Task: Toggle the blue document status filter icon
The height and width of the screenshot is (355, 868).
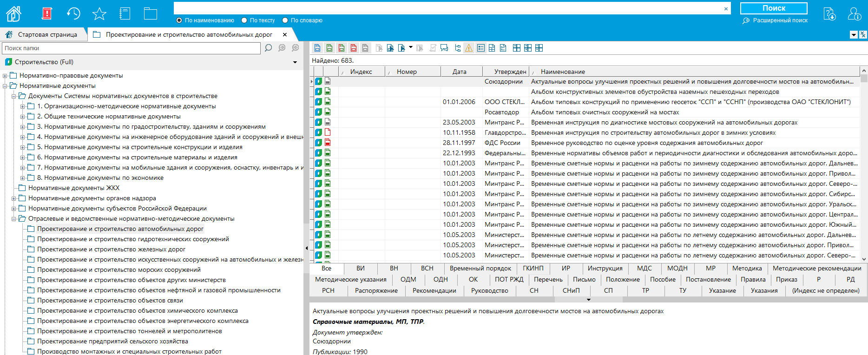Action: coord(317,48)
